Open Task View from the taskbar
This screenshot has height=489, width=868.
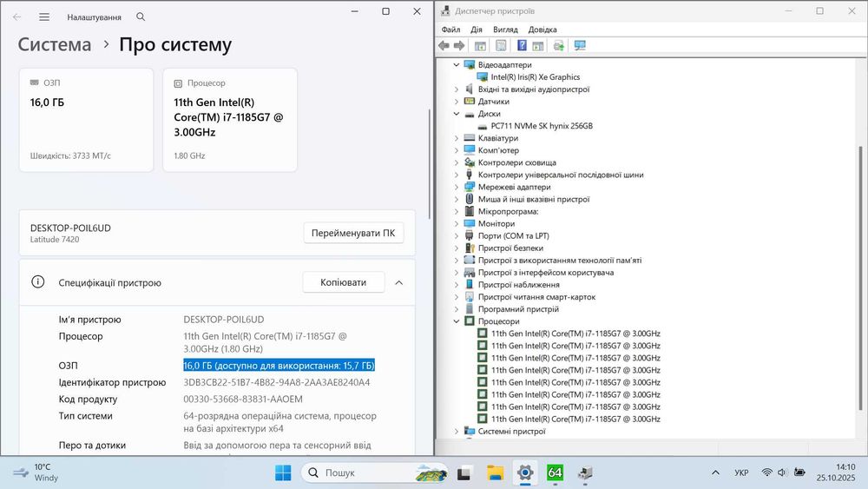tap(464, 473)
